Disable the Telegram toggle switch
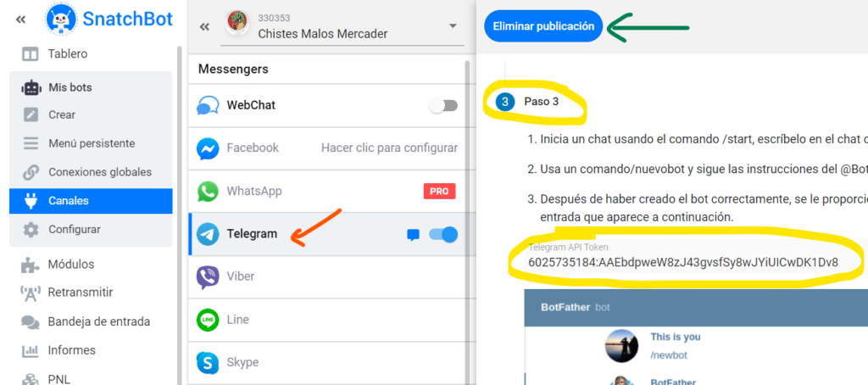868x385 pixels. click(443, 234)
